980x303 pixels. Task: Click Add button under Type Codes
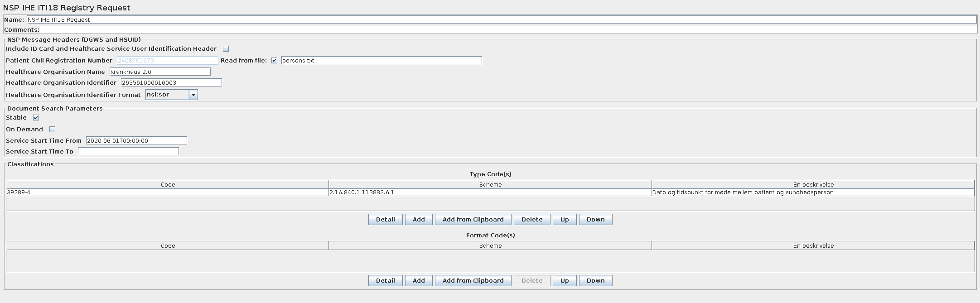419,220
